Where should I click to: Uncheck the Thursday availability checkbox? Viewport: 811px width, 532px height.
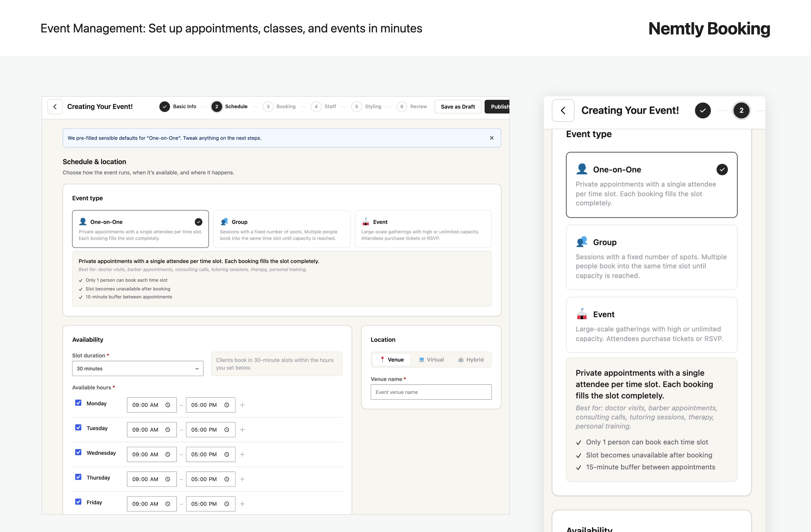pyautogui.click(x=78, y=477)
